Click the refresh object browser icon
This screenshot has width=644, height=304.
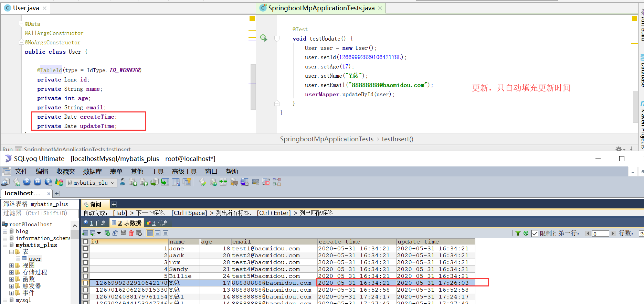click(x=59, y=182)
